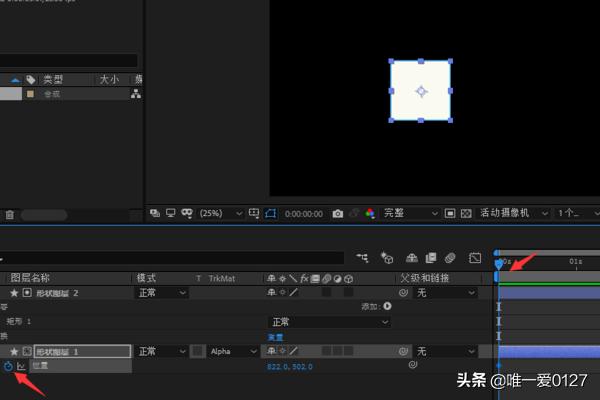This screenshot has width=600, height=400.
Task: Toggle hide shy layers icon
Action: [411, 258]
